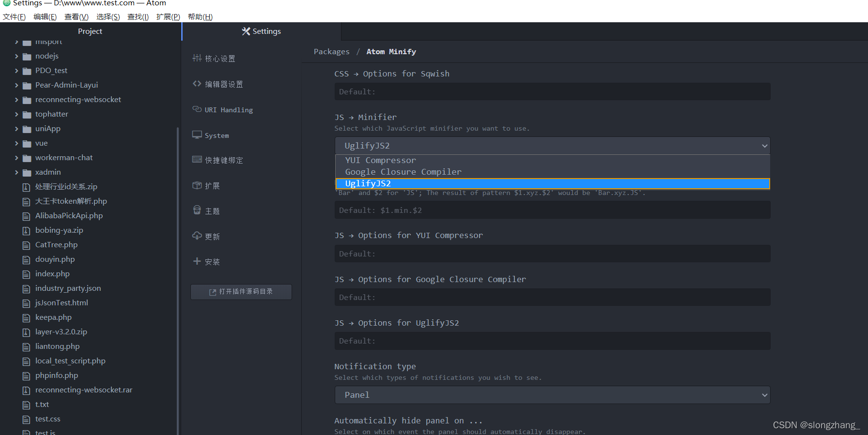The width and height of the screenshot is (868, 435).
Task: Click the bobing-ya.zip archive icon
Action: [27, 231]
